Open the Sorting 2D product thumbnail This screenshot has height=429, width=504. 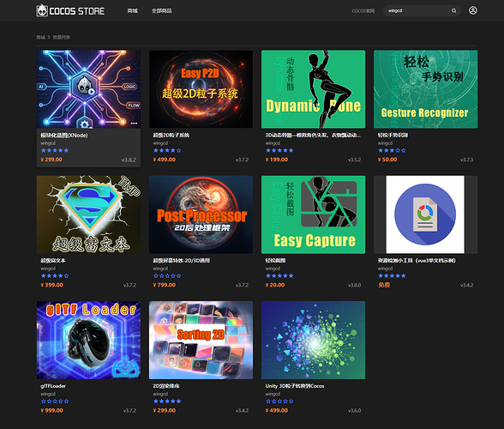(x=201, y=340)
